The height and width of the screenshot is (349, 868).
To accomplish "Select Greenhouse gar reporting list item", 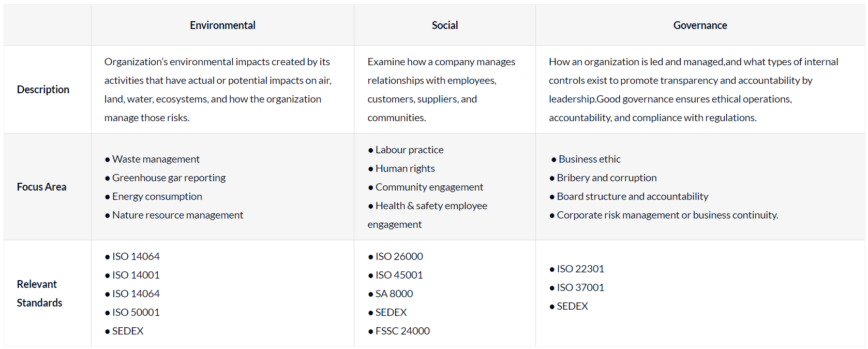I will pos(169,178).
